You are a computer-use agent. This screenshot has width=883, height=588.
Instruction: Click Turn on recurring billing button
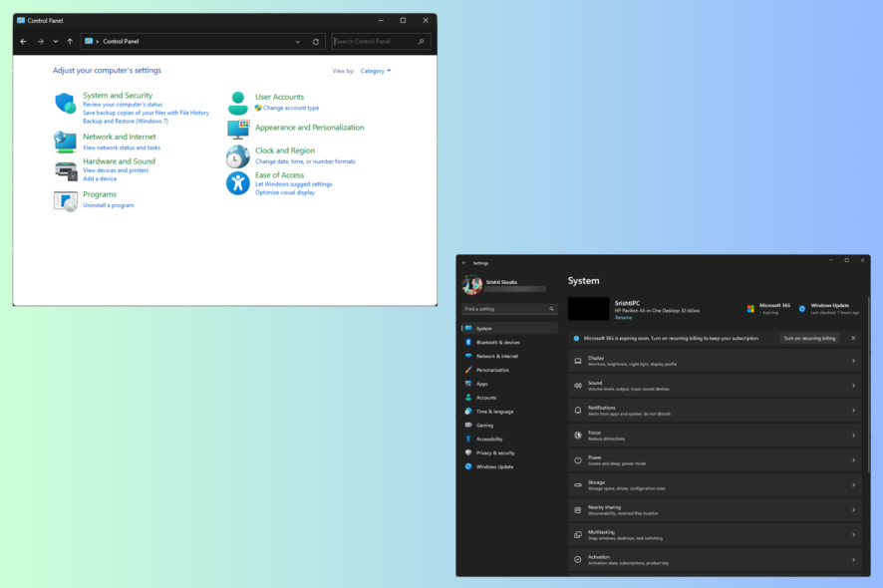click(809, 339)
